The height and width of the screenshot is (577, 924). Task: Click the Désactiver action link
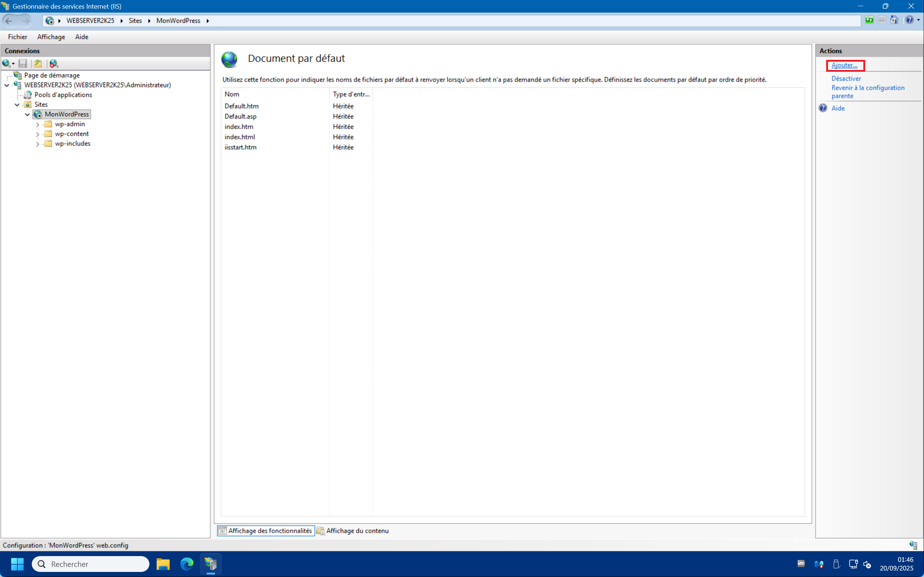[846, 78]
